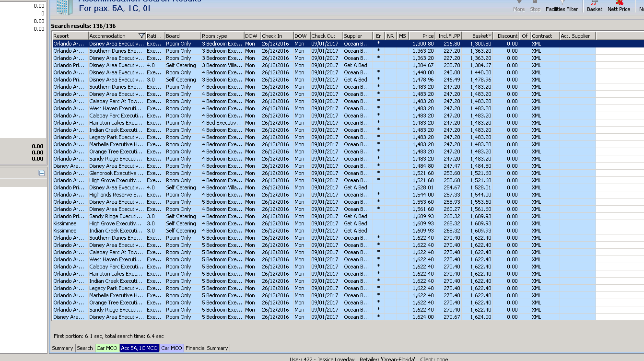Click the 1,528.01 price cell

coord(422,187)
